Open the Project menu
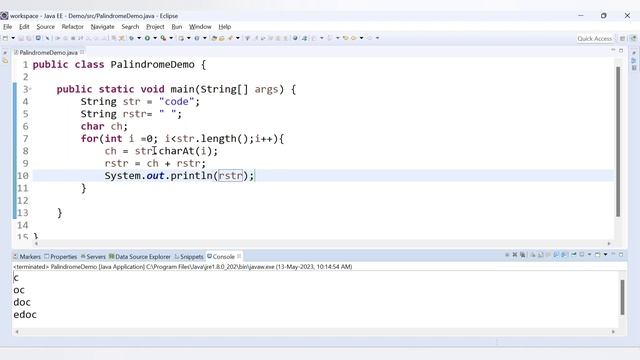Image resolution: width=640 pixels, height=360 pixels. tap(155, 27)
